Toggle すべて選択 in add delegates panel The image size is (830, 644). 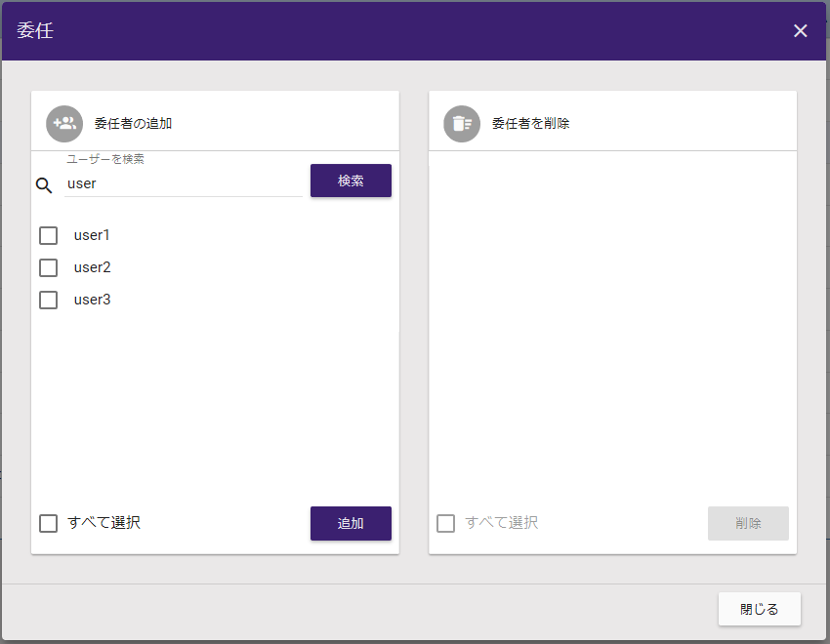point(48,523)
